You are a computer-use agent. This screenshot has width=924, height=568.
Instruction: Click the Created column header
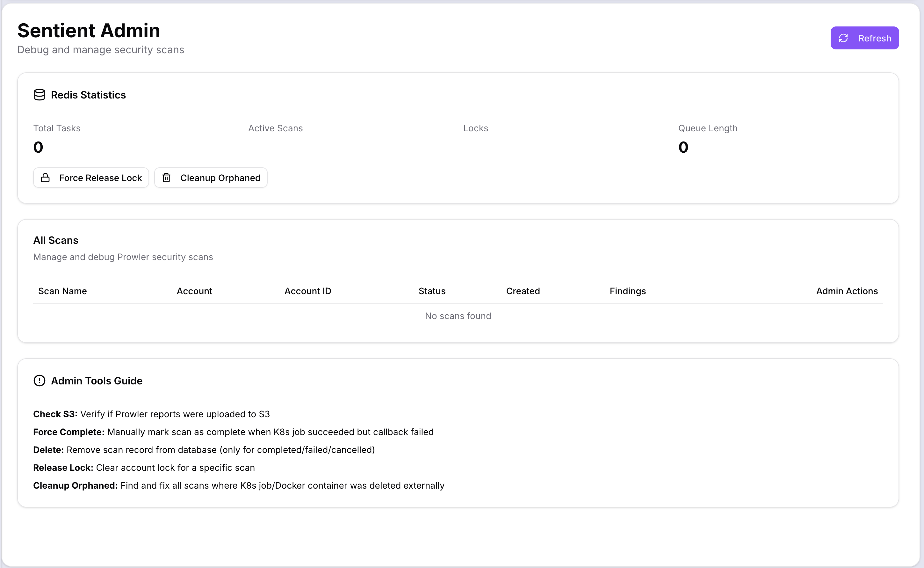click(523, 291)
